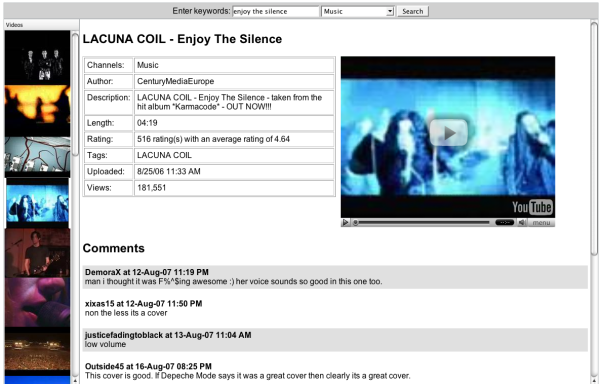Click the video list scrollbar

click(x=75, y=207)
